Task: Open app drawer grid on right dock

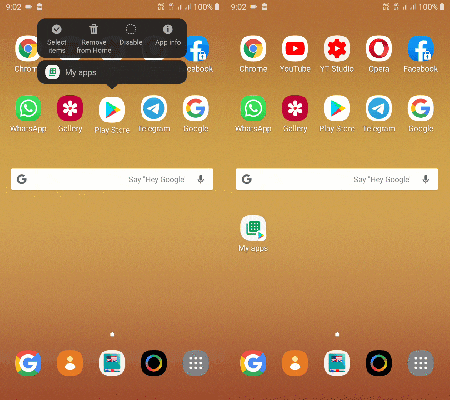Action: pyautogui.click(x=421, y=363)
